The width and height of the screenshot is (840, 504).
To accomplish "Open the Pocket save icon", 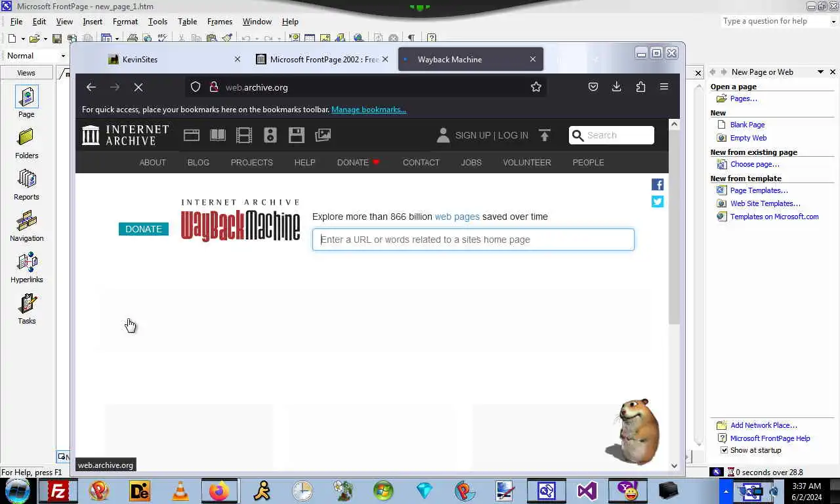I will pyautogui.click(x=593, y=87).
